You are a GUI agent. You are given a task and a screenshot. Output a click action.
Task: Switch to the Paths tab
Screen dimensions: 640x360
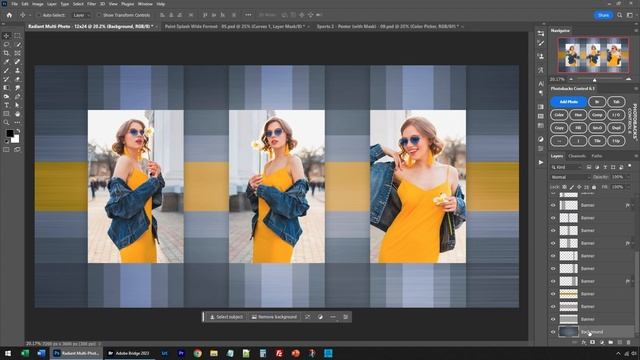click(597, 156)
